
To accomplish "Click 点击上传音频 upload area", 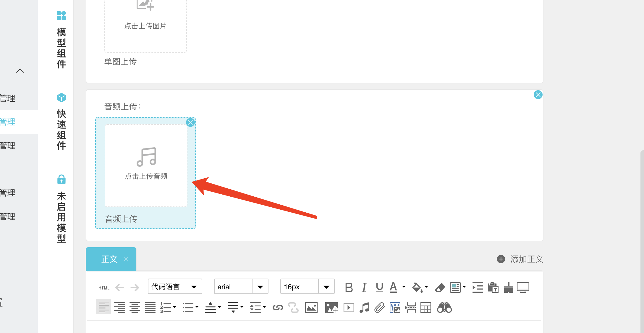I will (x=146, y=165).
